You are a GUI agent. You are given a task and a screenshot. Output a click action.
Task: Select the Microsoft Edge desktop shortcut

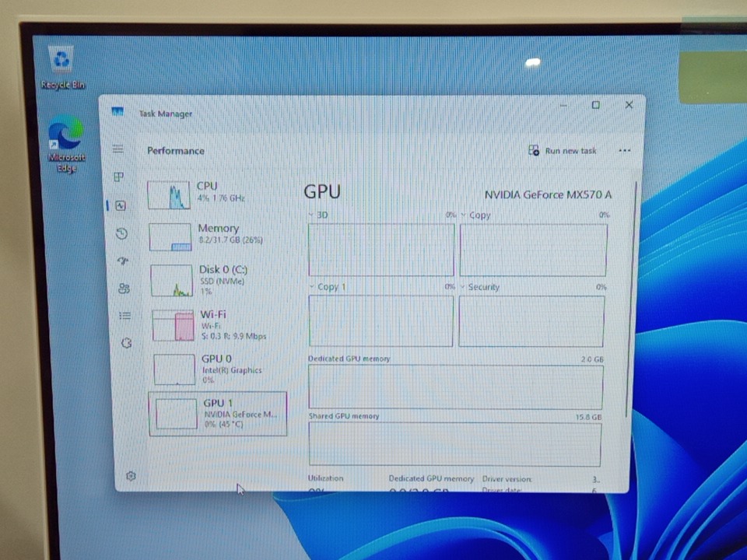click(x=67, y=145)
